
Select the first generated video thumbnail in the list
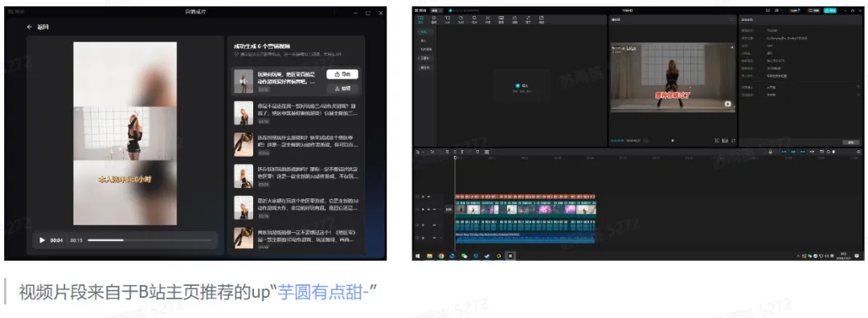(244, 81)
